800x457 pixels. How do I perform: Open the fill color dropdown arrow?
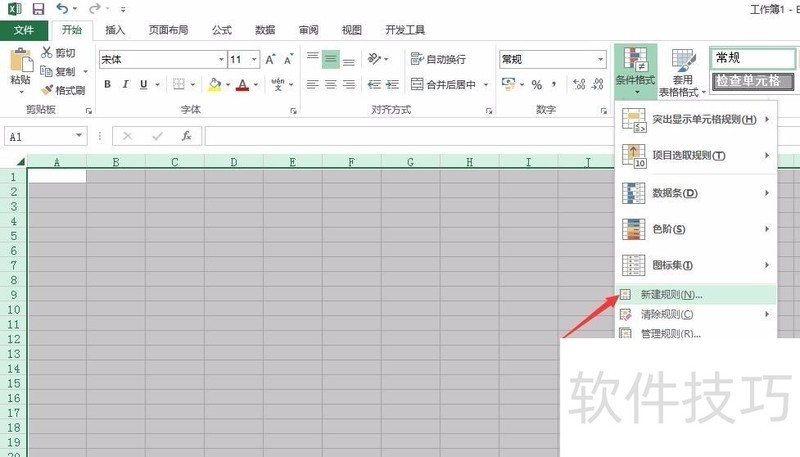point(228,85)
